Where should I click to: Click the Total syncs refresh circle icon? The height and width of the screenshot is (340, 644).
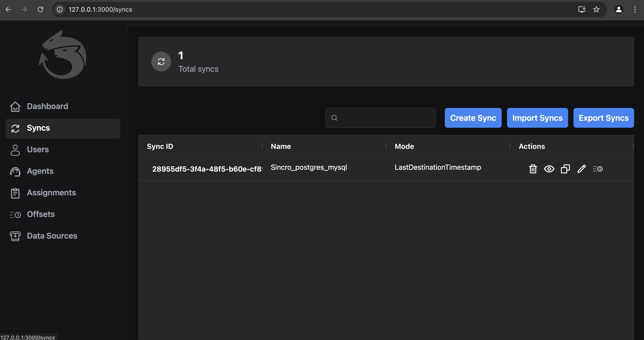161,62
